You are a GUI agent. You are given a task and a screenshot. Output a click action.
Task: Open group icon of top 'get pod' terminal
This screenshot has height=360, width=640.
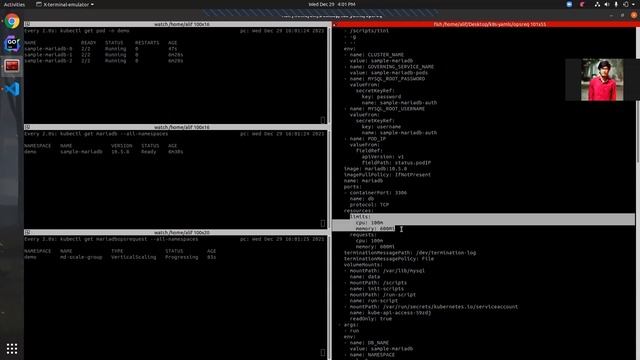pyautogui.click(x=27, y=24)
